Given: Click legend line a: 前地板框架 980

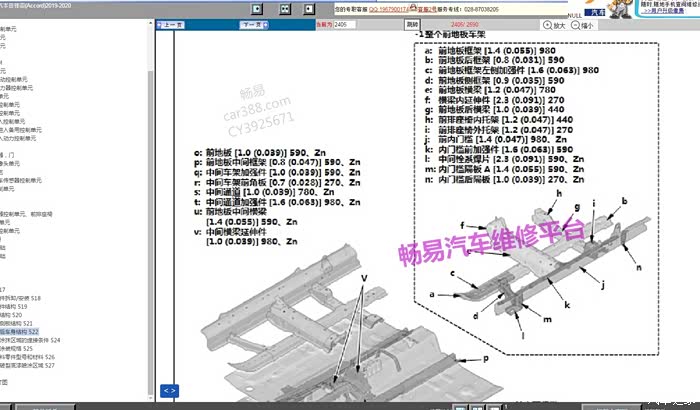Looking at the screenshot, I should click(490, 50).
